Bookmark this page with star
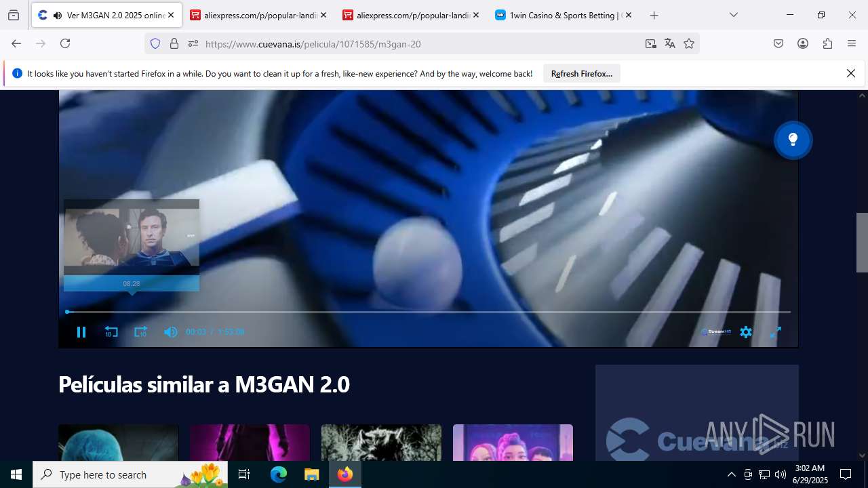 (x=689, y=43)
